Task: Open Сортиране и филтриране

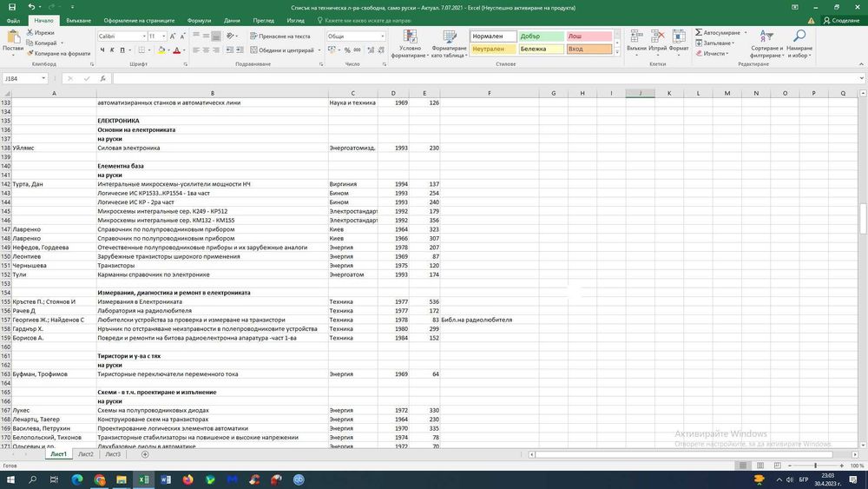Action: pos(766,43)
